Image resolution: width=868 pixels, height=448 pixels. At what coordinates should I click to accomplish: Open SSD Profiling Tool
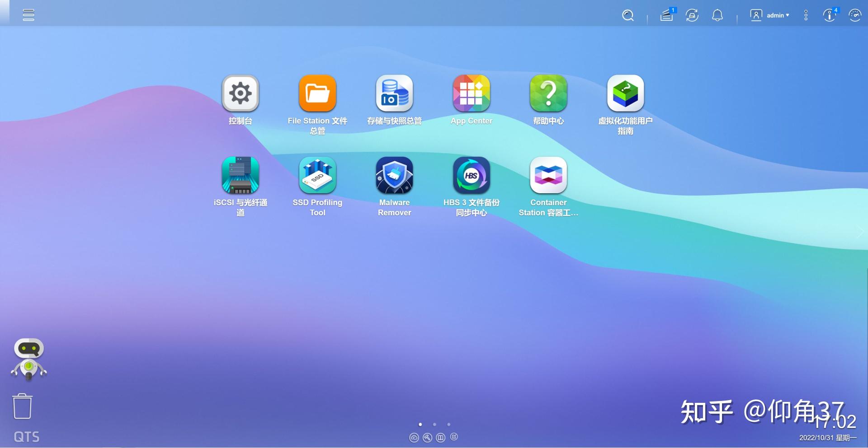[317, 175]
